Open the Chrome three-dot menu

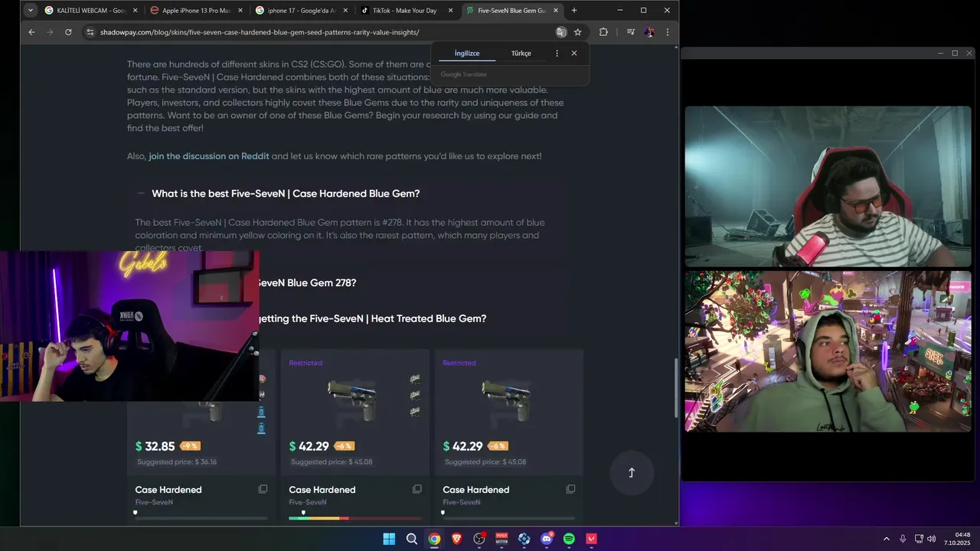pos(668,32)
